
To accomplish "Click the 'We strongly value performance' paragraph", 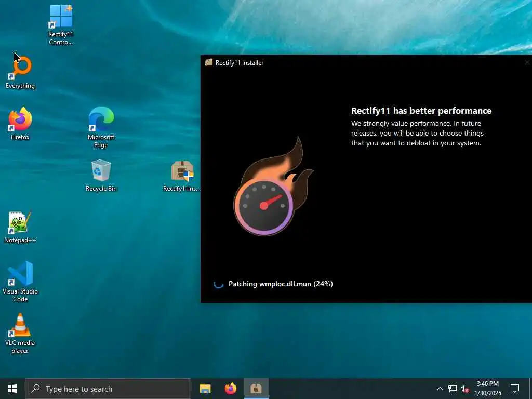I will pyautogui.click(x=417, y=133).
